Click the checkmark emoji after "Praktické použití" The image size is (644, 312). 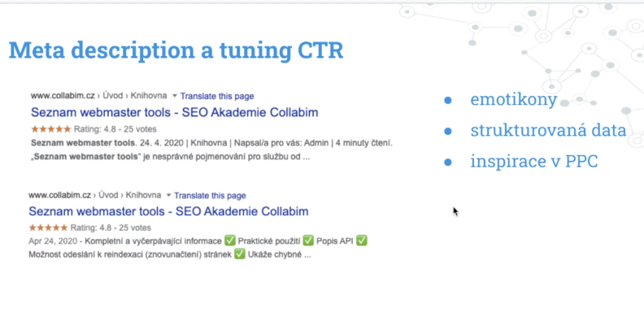(308, 241)
